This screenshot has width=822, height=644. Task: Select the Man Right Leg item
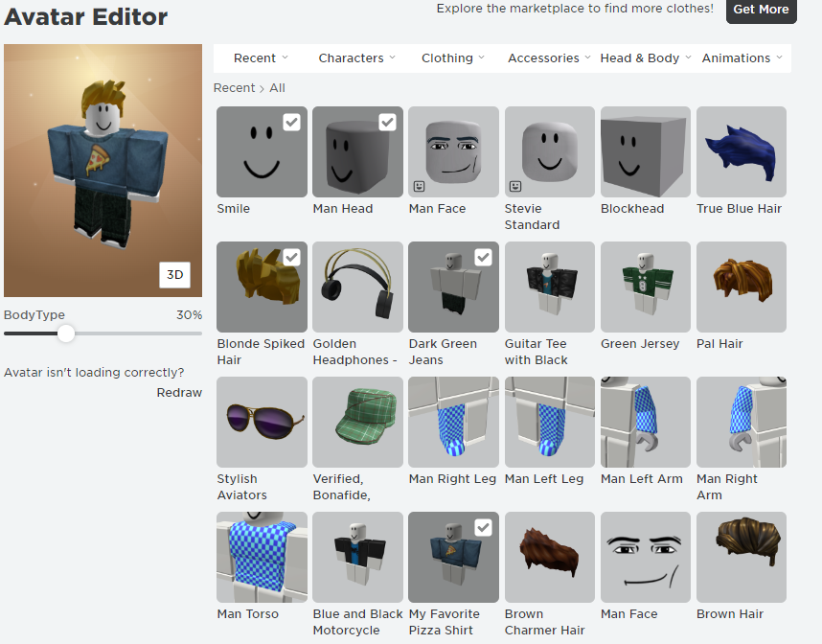[x=453, y=423]
